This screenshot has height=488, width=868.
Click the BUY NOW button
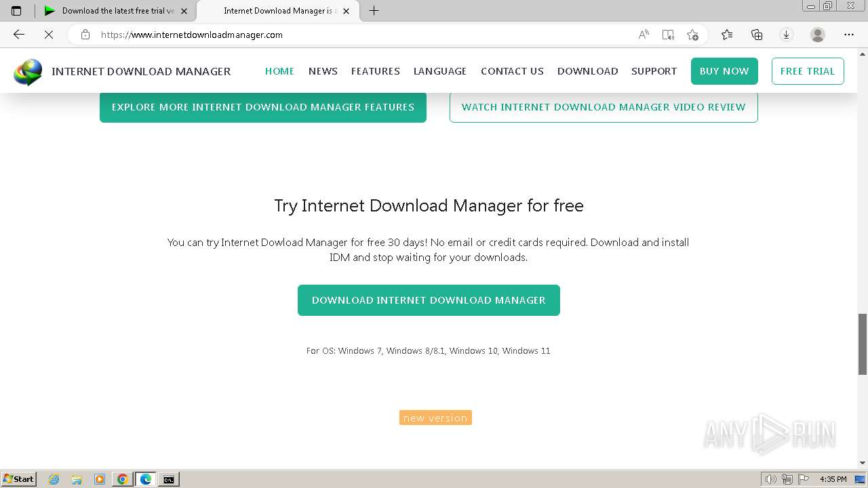pyautogui.click(x=724, y=71)
